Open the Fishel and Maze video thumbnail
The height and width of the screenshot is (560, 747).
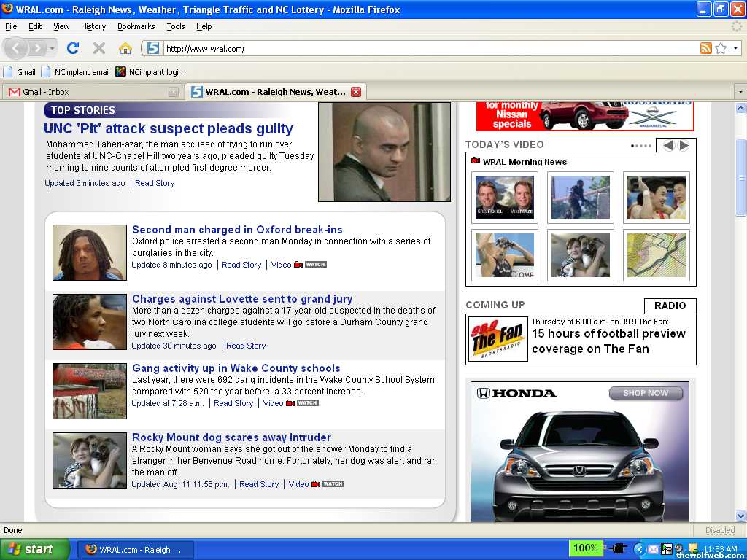505,198
